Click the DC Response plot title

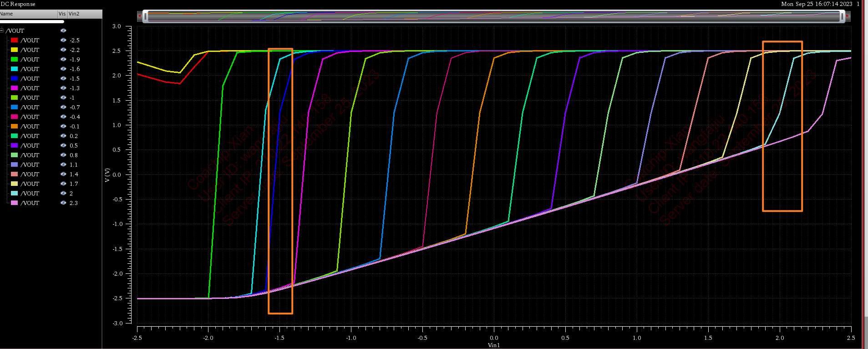[x=18, y=4]
